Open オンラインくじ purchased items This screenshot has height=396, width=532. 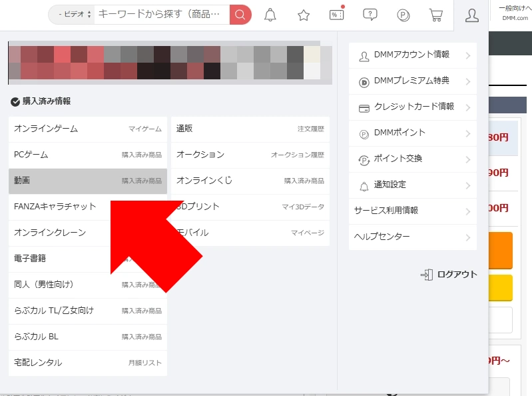250,181
